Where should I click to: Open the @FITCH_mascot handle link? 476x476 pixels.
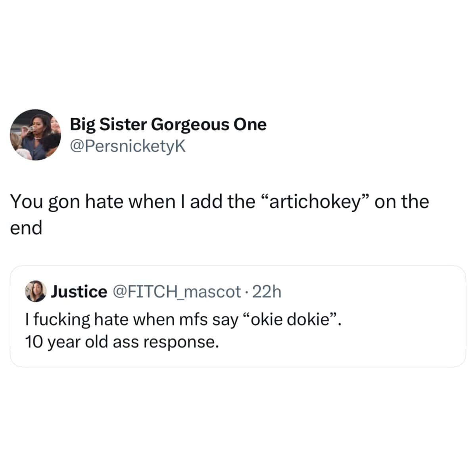point(177,292)
